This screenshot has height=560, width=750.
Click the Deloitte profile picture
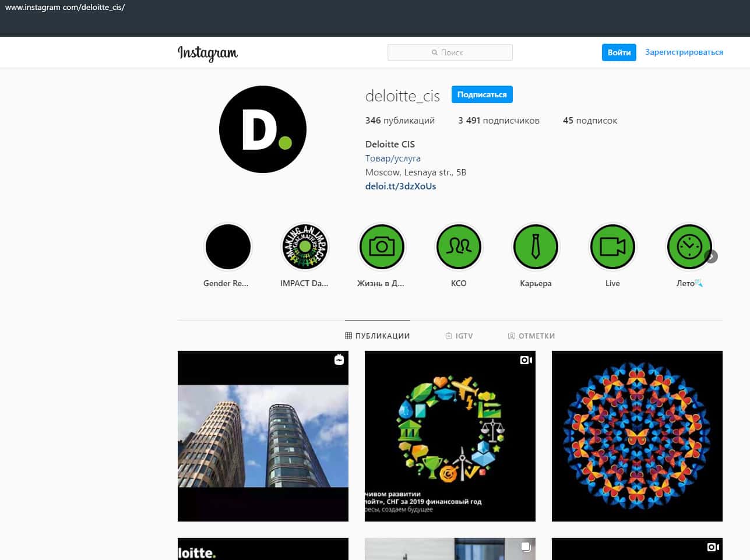tap(263, 129)
